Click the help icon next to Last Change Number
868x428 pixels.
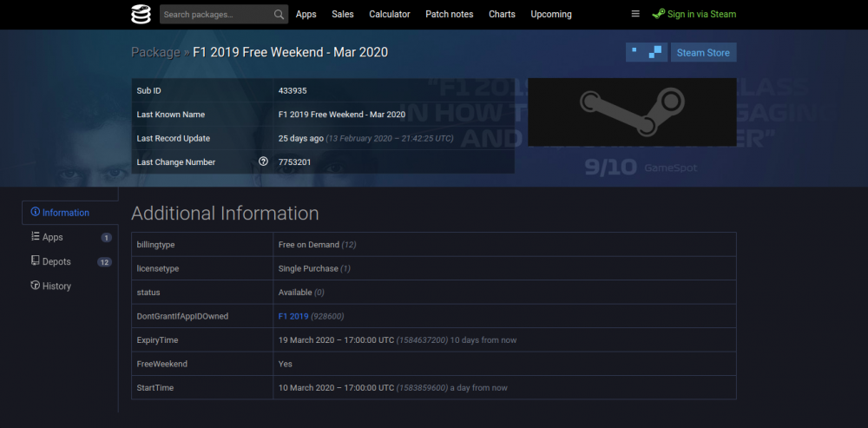[264, 161]
